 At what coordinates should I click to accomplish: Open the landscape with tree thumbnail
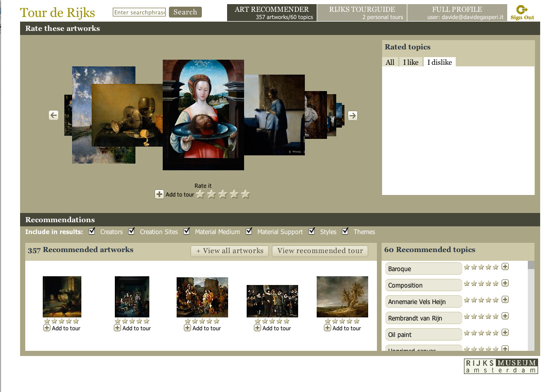point(342,297)
